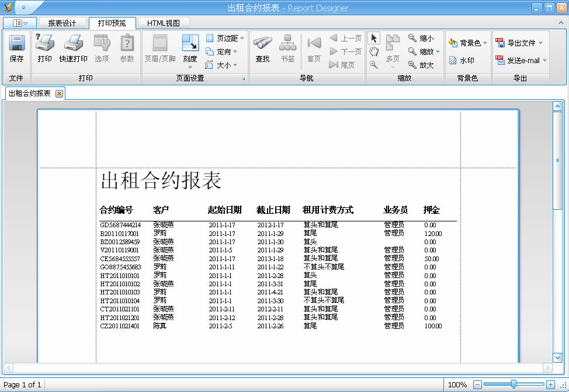Select the hand pan tool
Image resolution: width=569 pixels, height=392 pixels.
click(374, 51)
